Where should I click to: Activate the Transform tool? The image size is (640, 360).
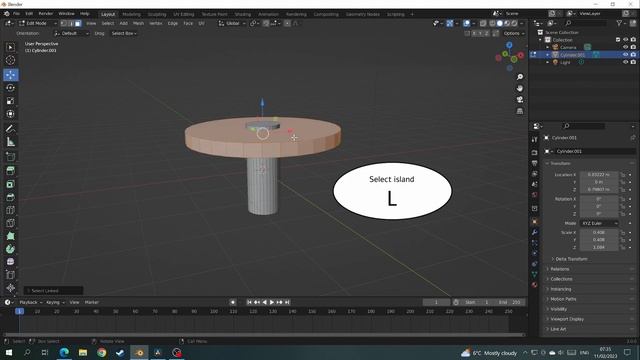pyautogui.click(x=11, y=114)
